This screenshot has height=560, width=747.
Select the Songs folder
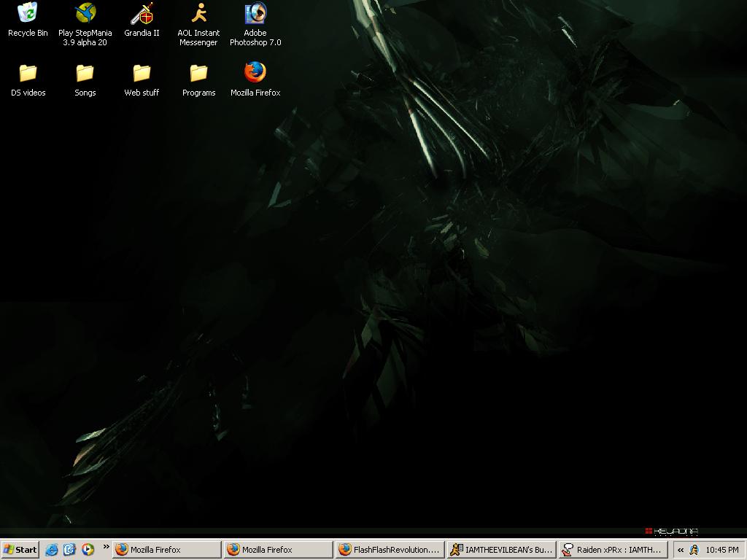pyautogui.click(x=85, y=80)
